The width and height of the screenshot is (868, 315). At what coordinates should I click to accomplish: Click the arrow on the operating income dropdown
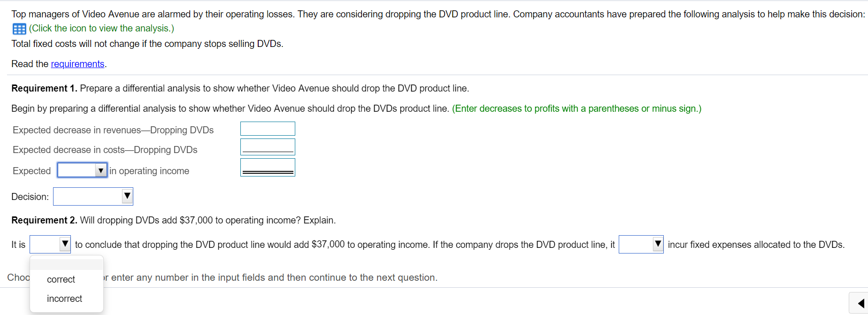101,170
